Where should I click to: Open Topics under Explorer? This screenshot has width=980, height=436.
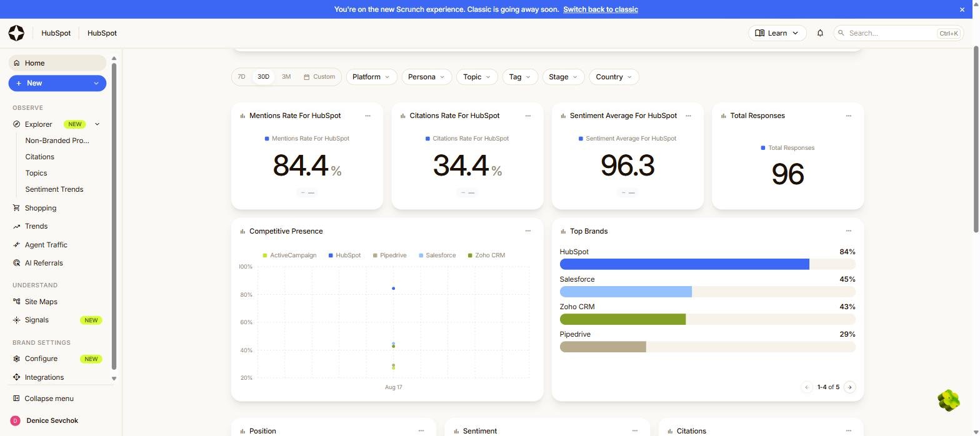(36, 173)
